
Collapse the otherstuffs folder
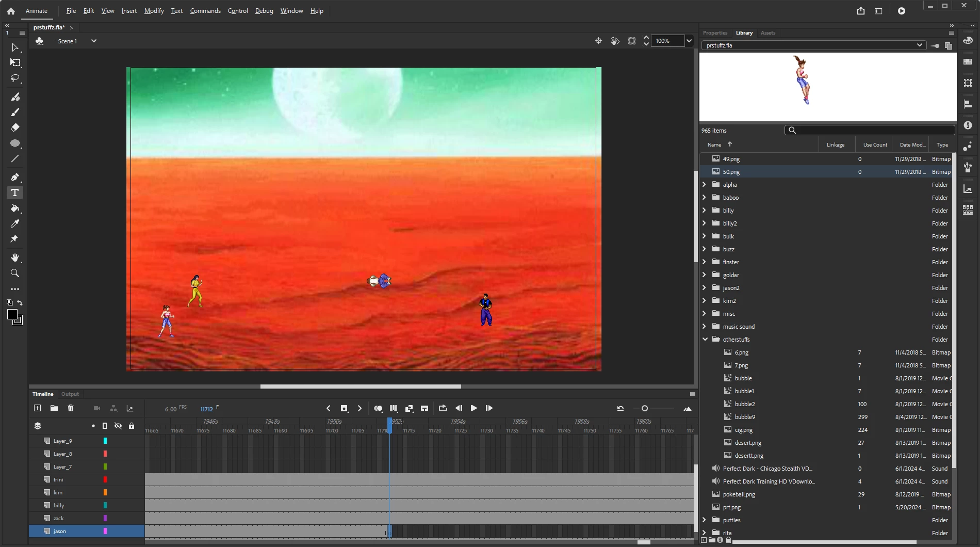[705, 339]
